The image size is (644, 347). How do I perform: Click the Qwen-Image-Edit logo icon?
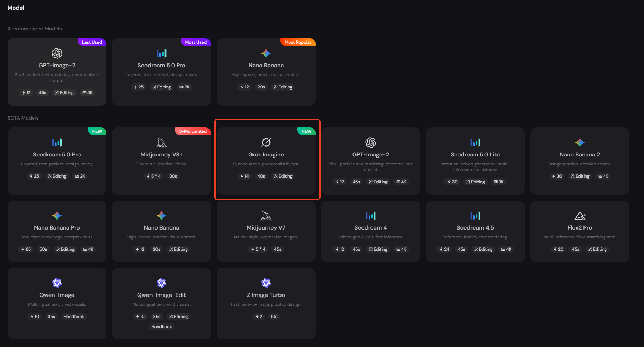[x=162, y=283]
